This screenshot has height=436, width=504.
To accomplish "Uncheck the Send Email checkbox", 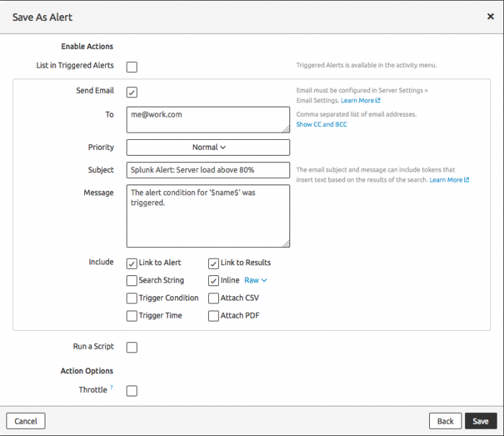I will (x=132, y=92).
